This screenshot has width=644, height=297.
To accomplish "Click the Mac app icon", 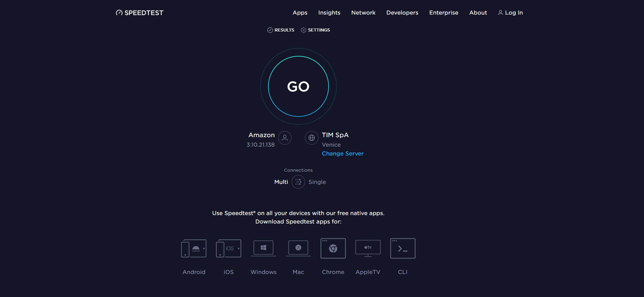I will point(298,248).
